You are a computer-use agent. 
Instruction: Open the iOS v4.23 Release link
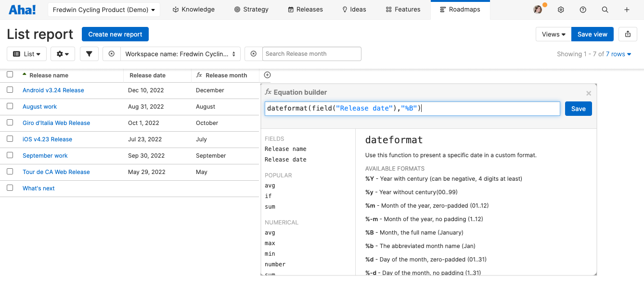(x=47, y=139)
